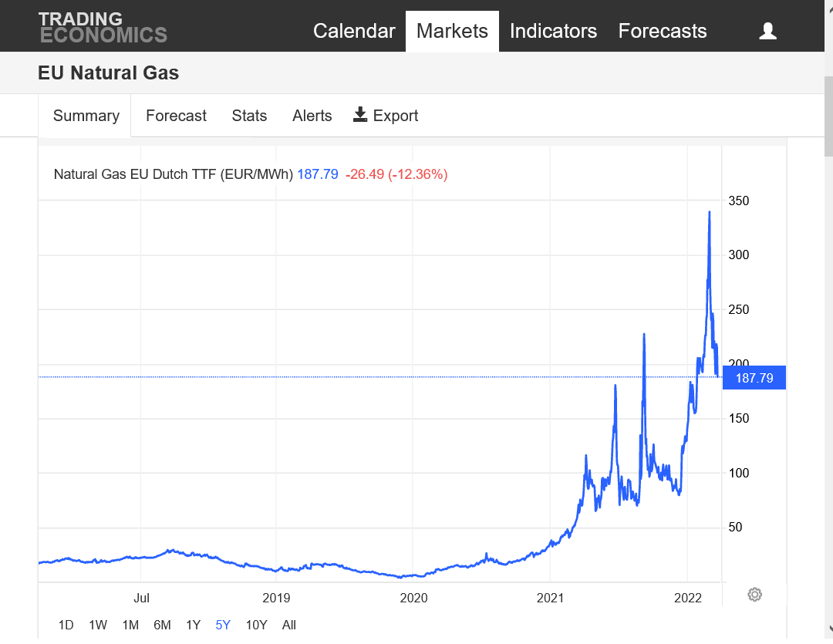Viewport: 833px width, 644px height.
Task: Open chart settings gear icon
Action: [755, 595]
